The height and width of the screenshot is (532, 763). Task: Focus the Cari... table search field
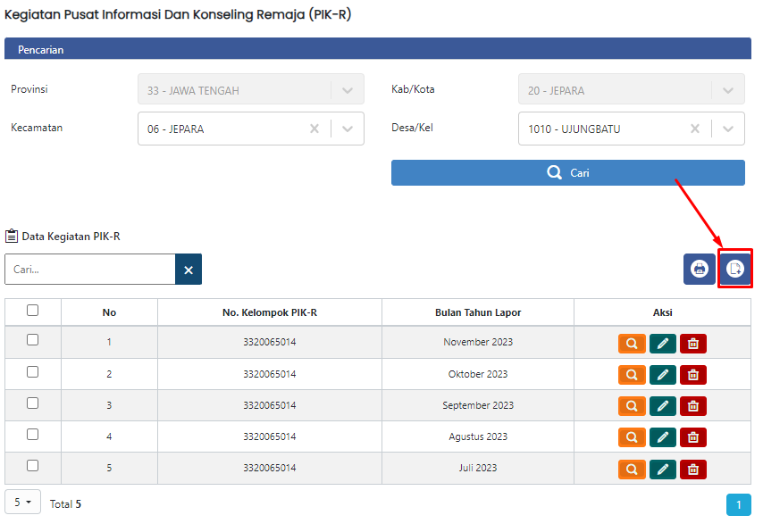[90, 270]
